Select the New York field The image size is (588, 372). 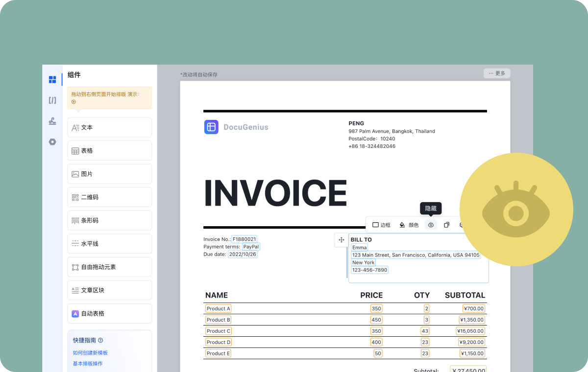click(x=364, y=262)
